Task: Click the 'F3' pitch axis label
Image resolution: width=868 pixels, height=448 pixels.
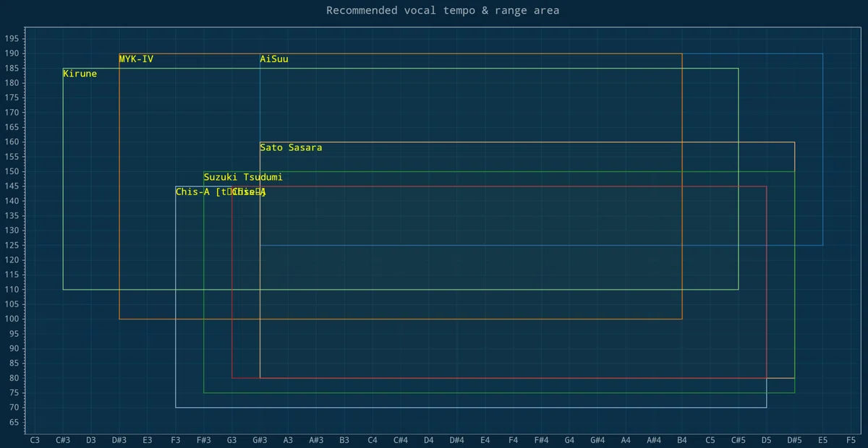Action: coord(176,439)
